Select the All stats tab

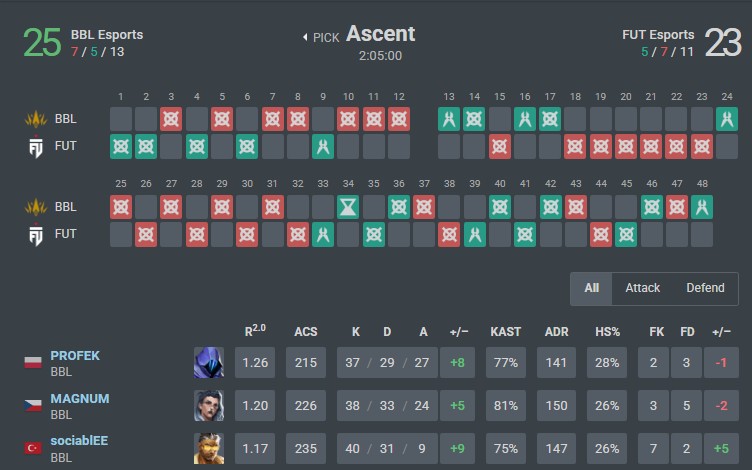coord(592,288)
